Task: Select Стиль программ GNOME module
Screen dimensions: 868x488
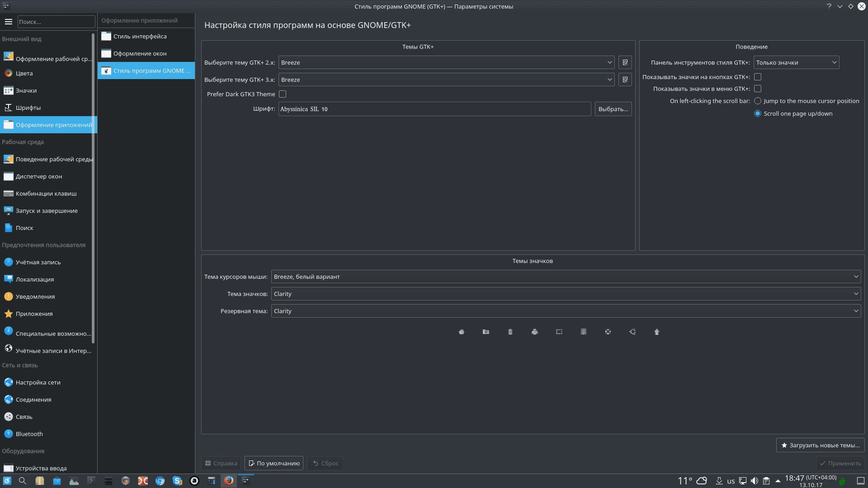Action: coord(146,70)
